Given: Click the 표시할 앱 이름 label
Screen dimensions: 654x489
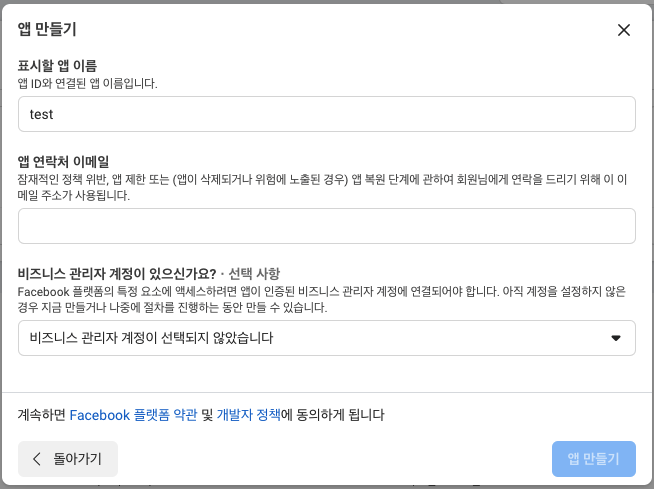Looking at the screenshot, I should [57, 66].
